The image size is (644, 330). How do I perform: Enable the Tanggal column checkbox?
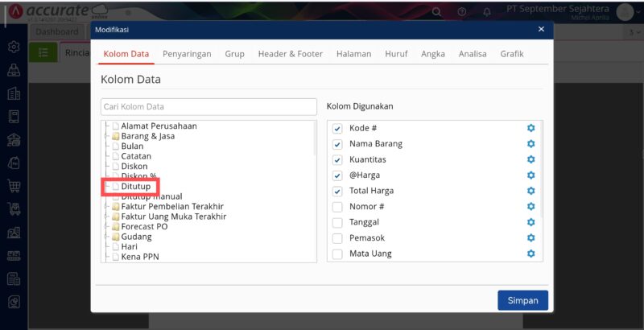point(337,222)
